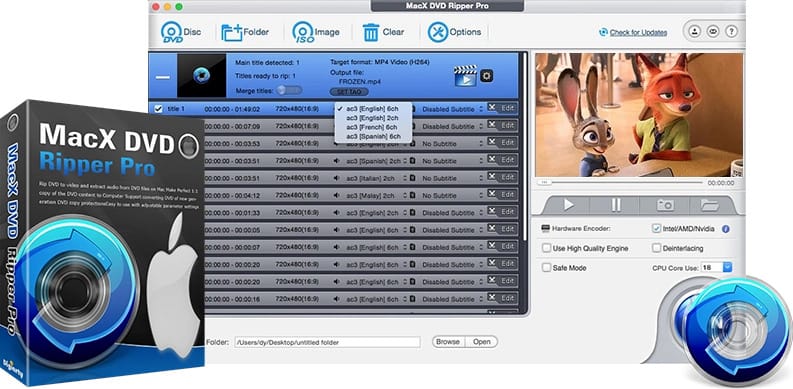This screenshot has height=389, width=793.
Task: Click speaker icon in the Spanish 2ch row
Action: click(x=336, y=161)
